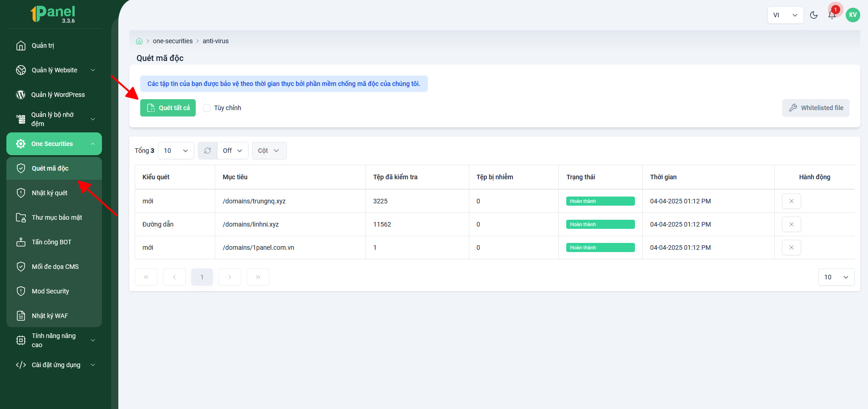
Task: Open the Quản trị menu item
Action: tap(54, 45)
